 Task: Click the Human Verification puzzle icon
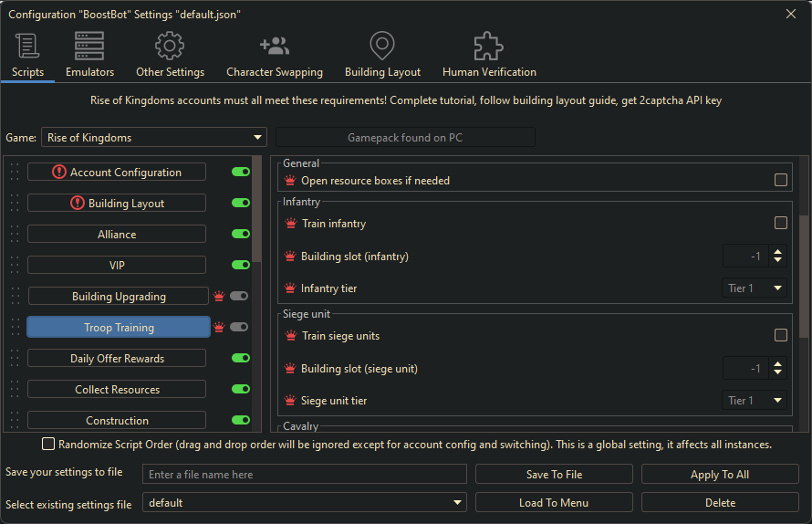[489, 46]
